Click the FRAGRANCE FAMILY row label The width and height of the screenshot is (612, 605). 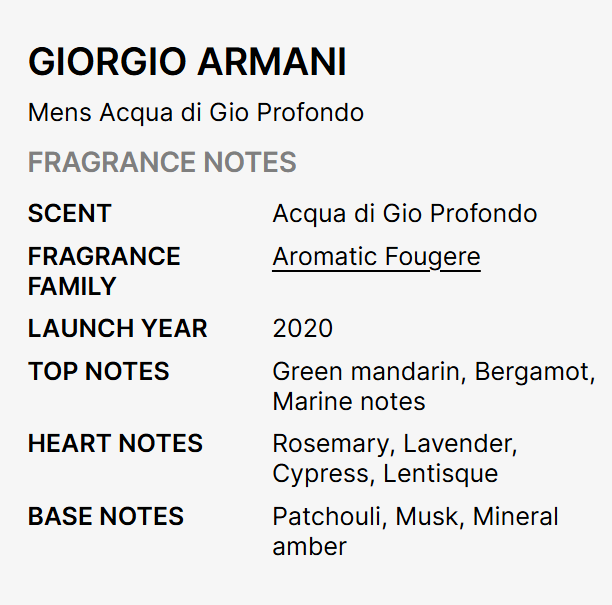pos(104,271)
